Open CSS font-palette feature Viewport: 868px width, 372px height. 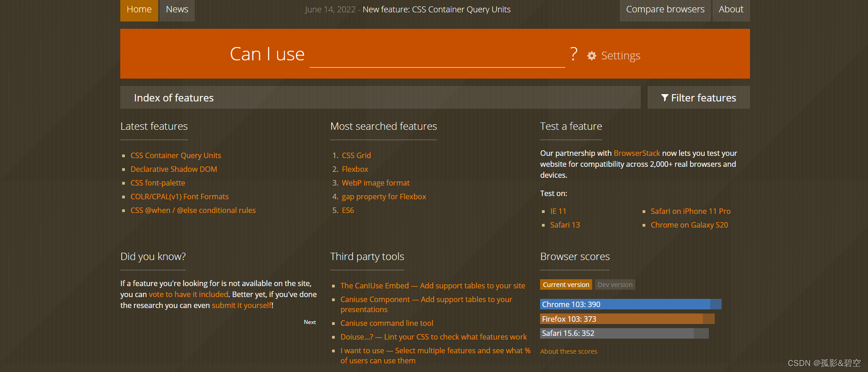click(158, 183)
